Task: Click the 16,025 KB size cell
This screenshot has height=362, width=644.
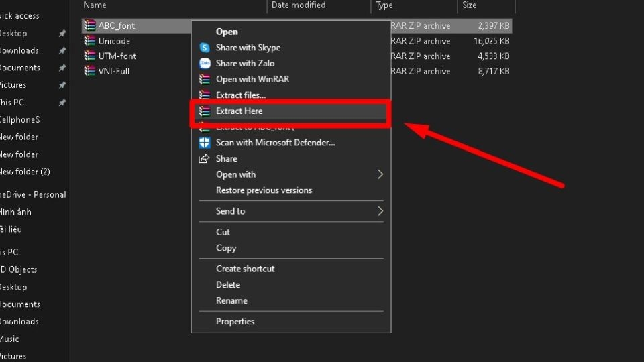Action: [492, 41]
